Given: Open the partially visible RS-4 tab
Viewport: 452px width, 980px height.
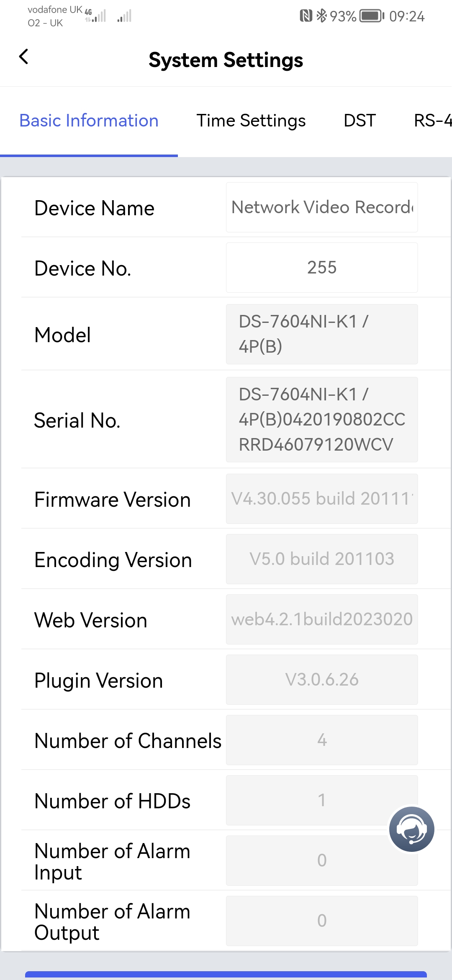Looking at the screenshot, I should 433,121.
